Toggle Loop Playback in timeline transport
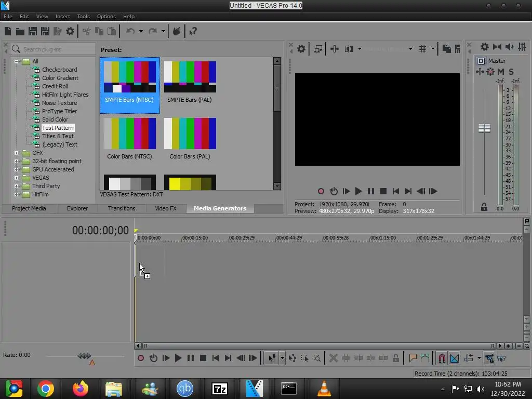Screen dimensions: 532x399 [x=153, y=358]
